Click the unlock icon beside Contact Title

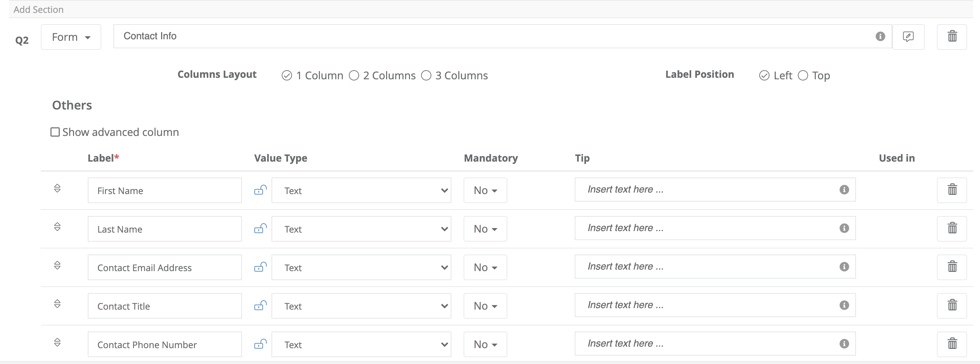(260, 306)
